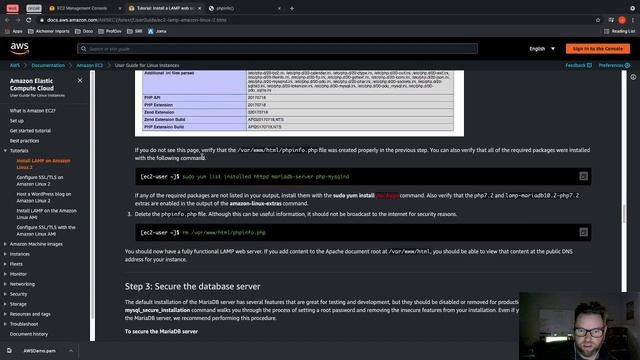
Task: Open the Apps bookmark shortcut
Action: tap(13, 31)
